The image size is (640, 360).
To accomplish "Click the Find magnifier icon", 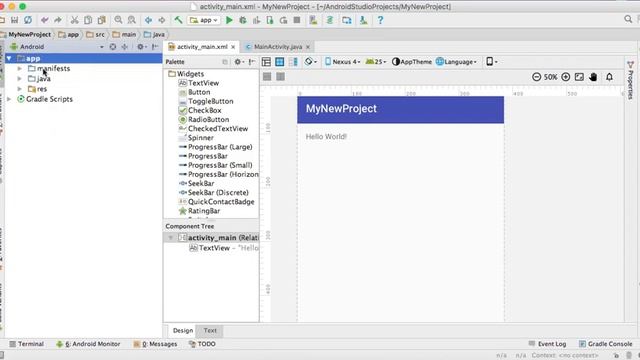I will pyautogui.click(x=118, y=20).
